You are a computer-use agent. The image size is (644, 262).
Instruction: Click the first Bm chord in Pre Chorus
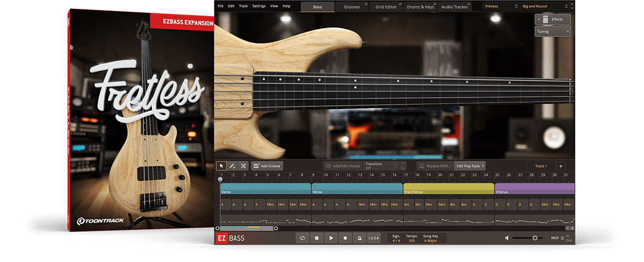coord(409,205)
